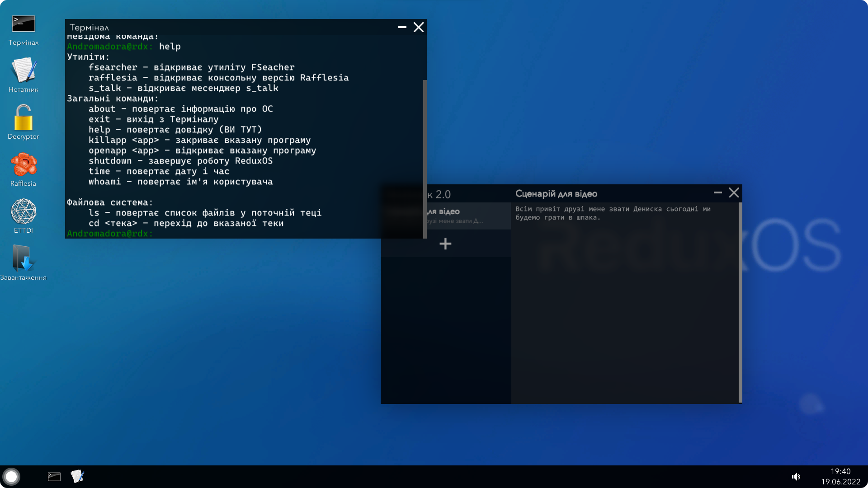868x488 pixels.
Task: Open the Rafflesia flower icon
Action: tap(24, 164)
